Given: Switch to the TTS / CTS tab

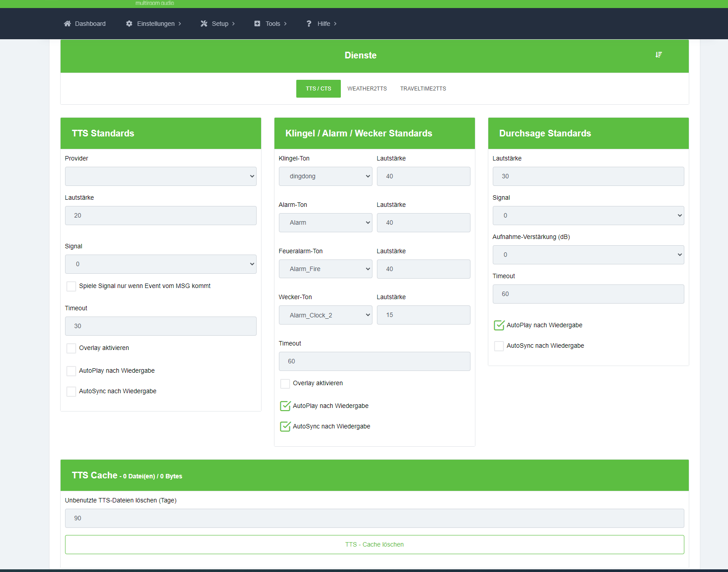Looking at the screenshot, I should [319, 89].
